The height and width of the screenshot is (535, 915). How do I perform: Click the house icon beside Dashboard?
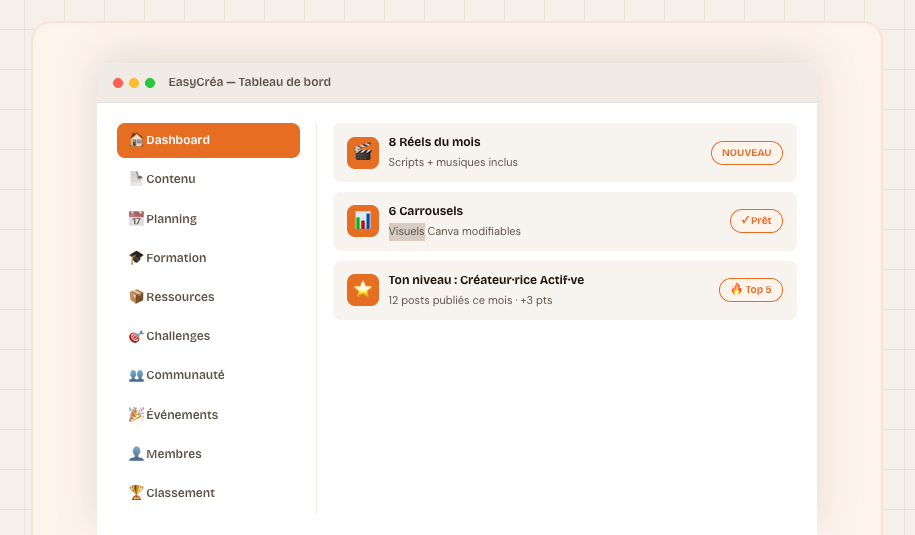tap(136, 140)
